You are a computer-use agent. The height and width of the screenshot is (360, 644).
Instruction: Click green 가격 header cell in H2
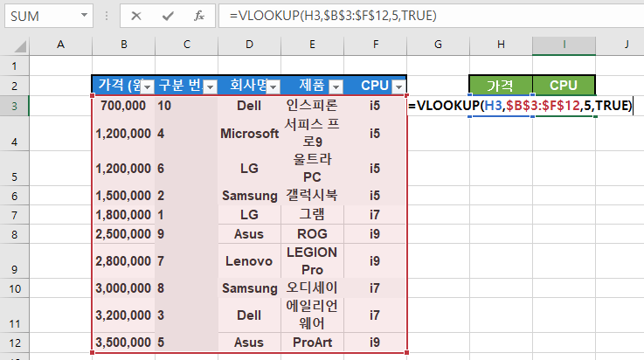pos(501,86)
